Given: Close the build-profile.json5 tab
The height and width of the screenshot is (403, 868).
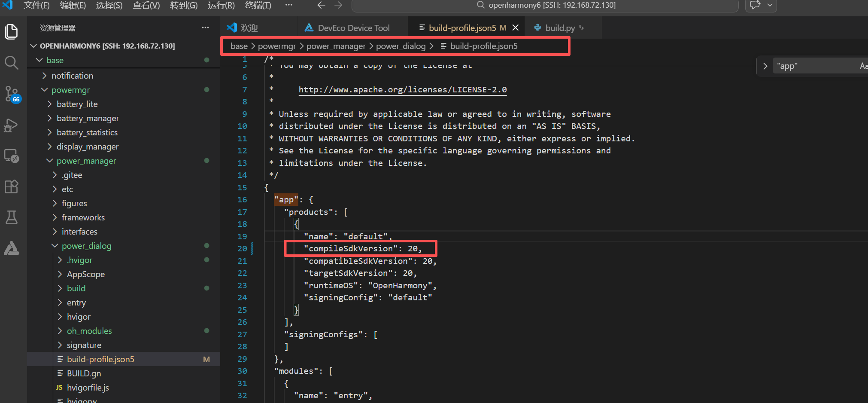Looking at the screenshot, I should click(516, 28).
